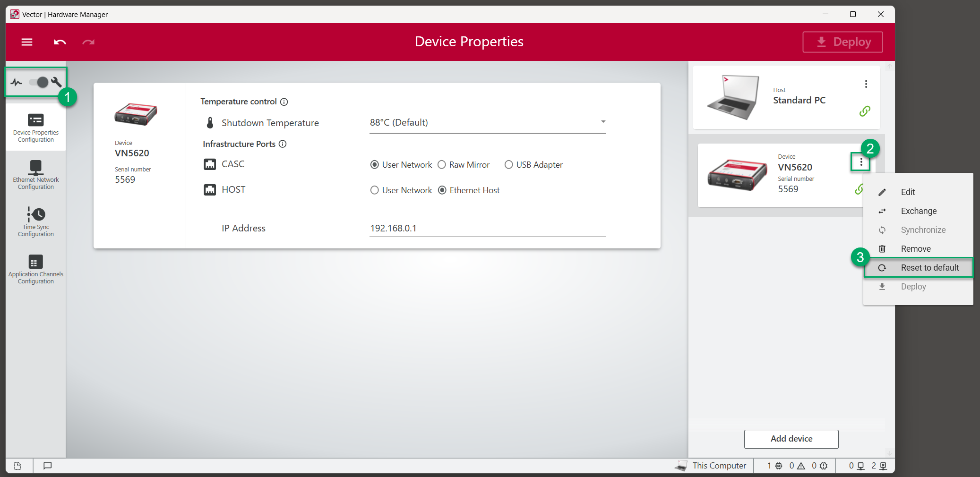Expand the Shutdown Temperature dropdown
This screenshot has width=980, height=477.
(603, 122)
